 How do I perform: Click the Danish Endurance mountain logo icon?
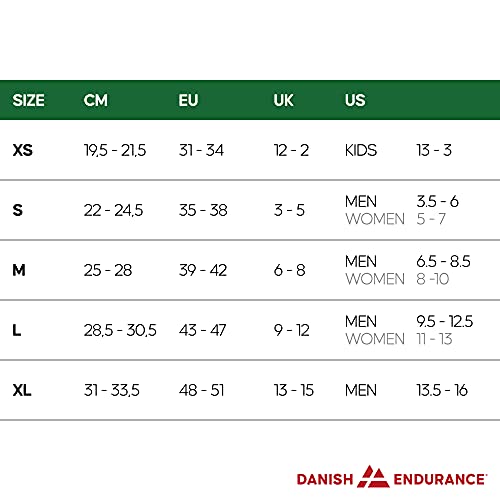(x=373, y=476)
